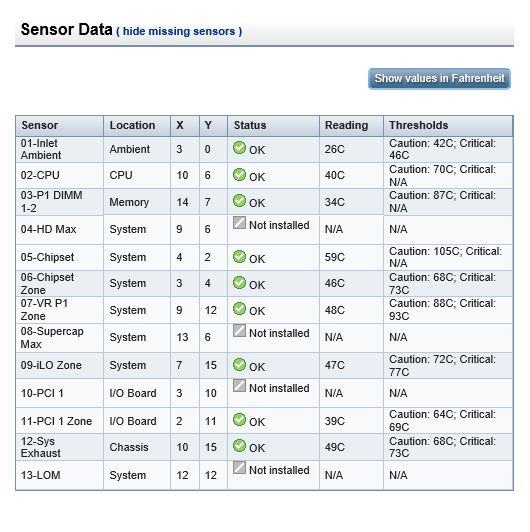Screen dimensions: 530x532
Task: Select the 11-PCI 1 Zone sensor row
Action: 264,421
